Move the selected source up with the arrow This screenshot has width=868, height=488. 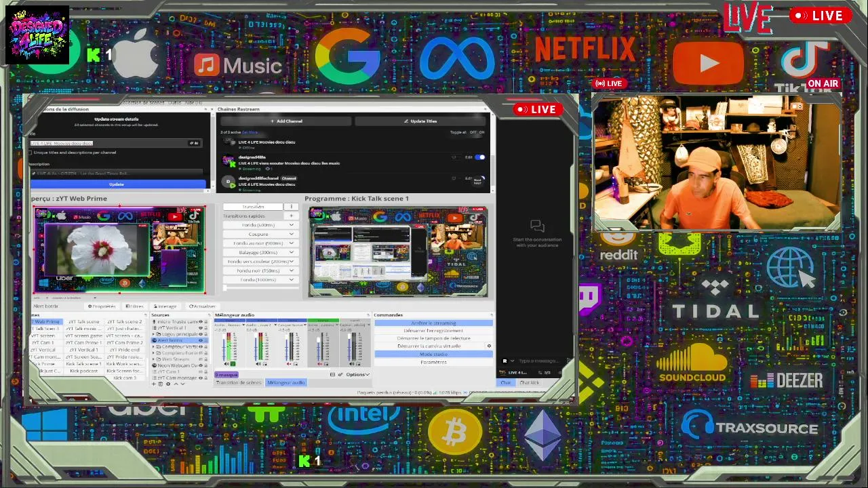(x=176, y=384)
